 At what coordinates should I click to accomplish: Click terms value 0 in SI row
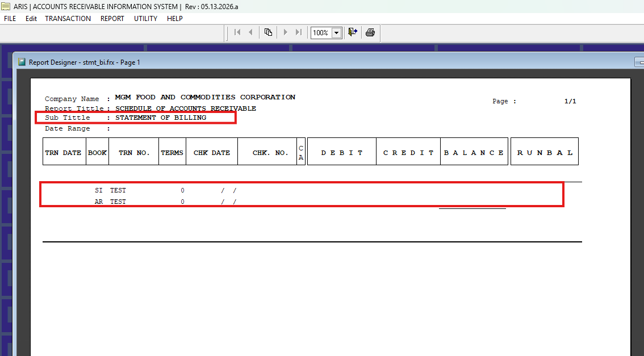click(183, 191)
